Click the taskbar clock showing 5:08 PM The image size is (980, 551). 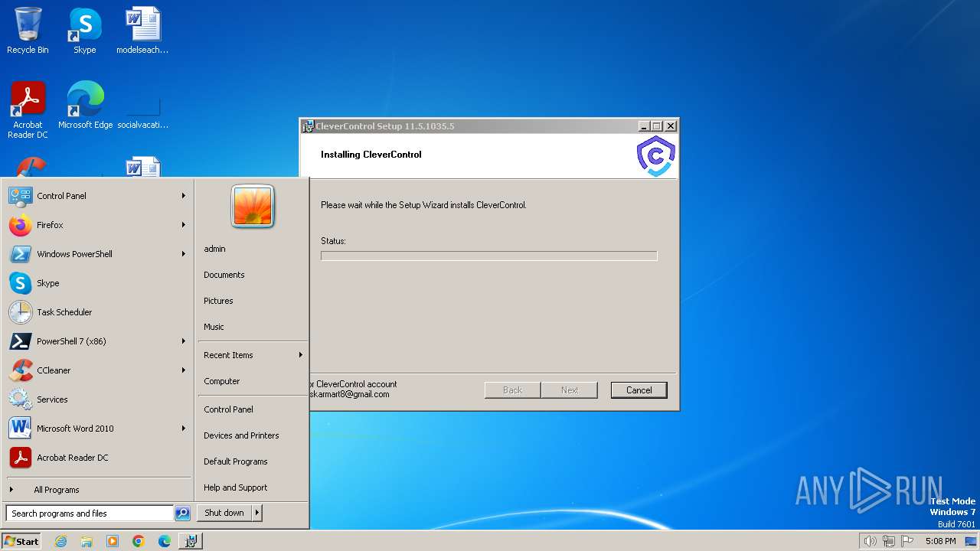pyautogui.click(x=940, y=541)
